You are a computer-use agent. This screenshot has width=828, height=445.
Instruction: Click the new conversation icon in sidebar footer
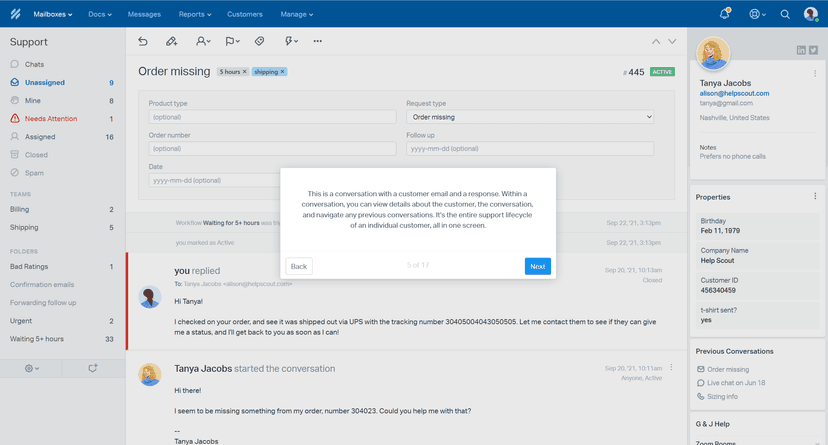(x=93, y=368)
